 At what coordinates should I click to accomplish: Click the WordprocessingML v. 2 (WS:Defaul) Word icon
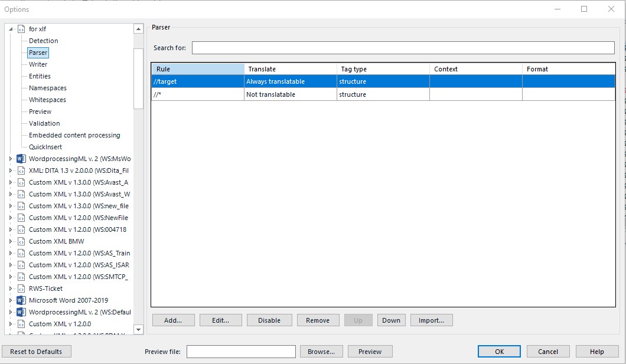pyautogui.click(x=21, y=311)
